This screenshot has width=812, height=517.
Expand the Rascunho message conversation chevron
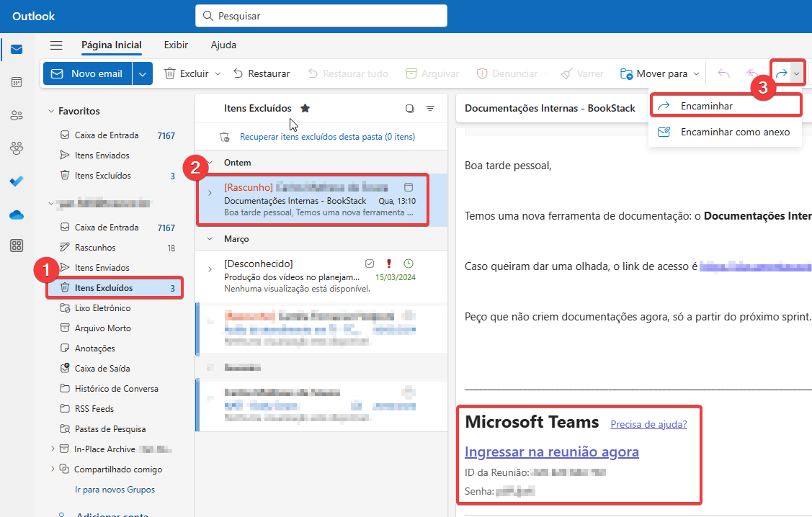(x=210, y=193)
